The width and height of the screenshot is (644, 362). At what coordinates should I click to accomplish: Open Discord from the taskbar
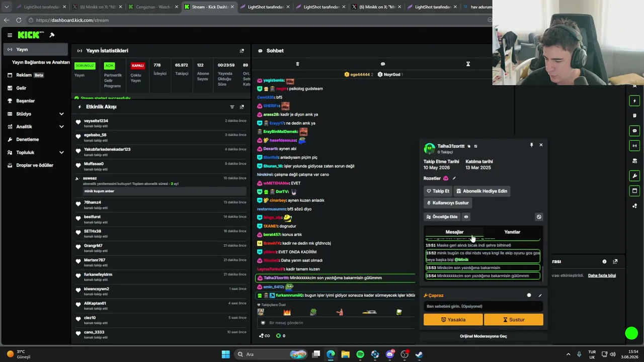389,354
